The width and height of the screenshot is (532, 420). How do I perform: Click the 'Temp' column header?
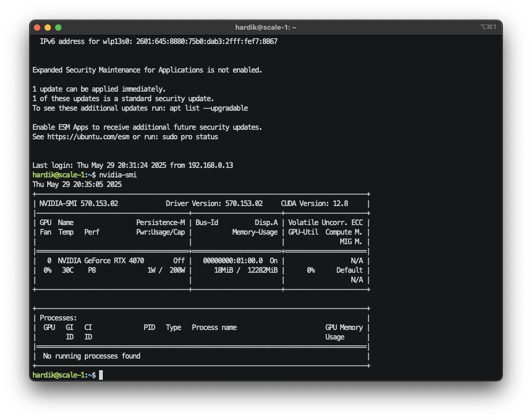point(66,232)
